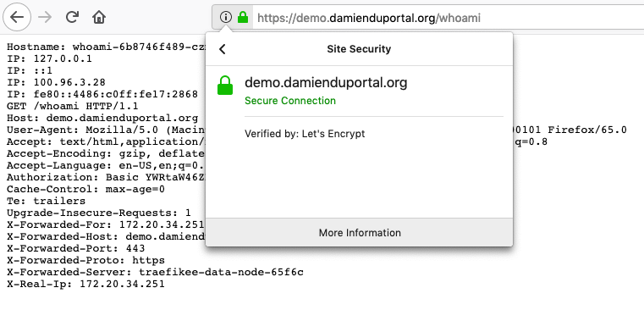Select the demo.damienduportal.org heading in panel
Image resolution: width=644 pixels, height=310 pixels.
(326, 83)
